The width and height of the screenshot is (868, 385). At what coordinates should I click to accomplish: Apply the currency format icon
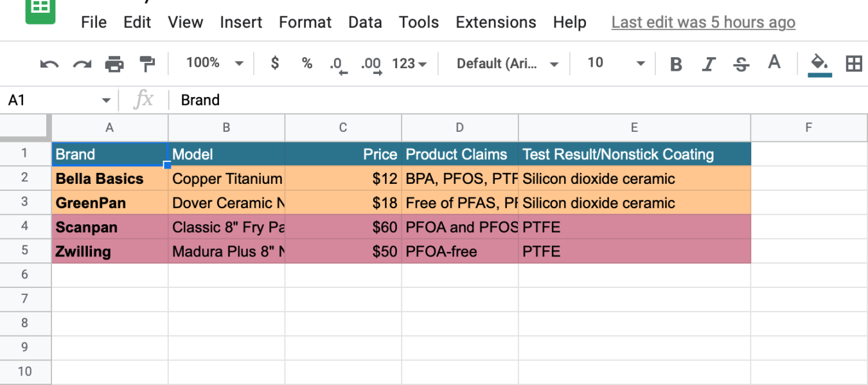[x=274, y=63]
